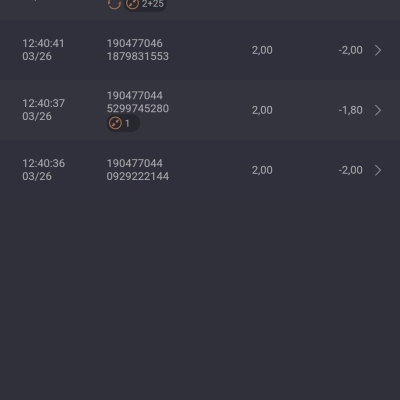The width and height of the screenshot is (400, 400).
Task: Click the orange icon in the 2+25 badge
Action: 132,4
